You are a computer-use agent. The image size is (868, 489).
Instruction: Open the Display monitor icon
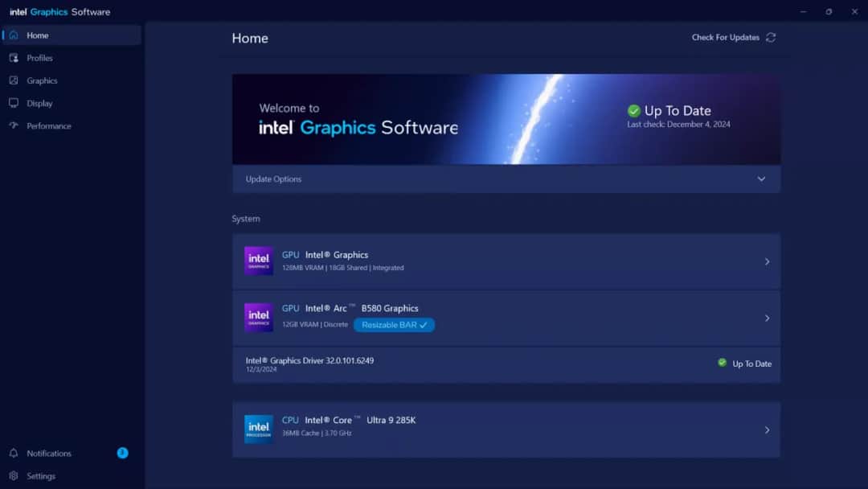[x=14, y=103]
